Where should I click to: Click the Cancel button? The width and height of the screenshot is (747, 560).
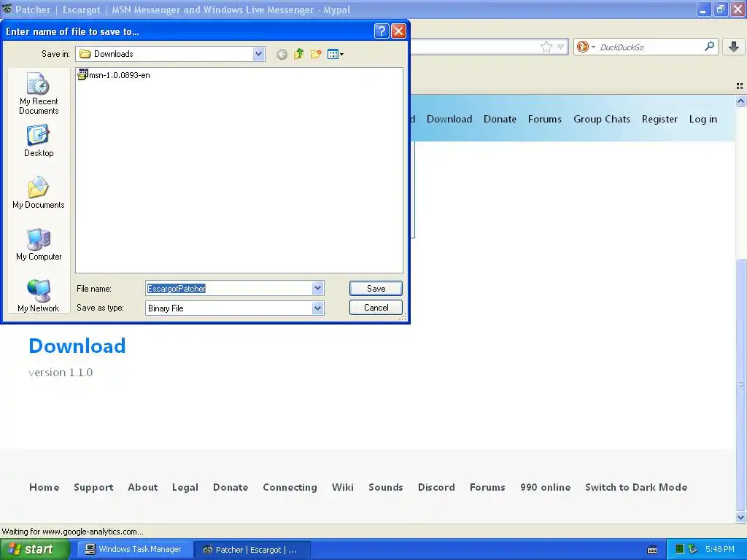click(376, 308)
